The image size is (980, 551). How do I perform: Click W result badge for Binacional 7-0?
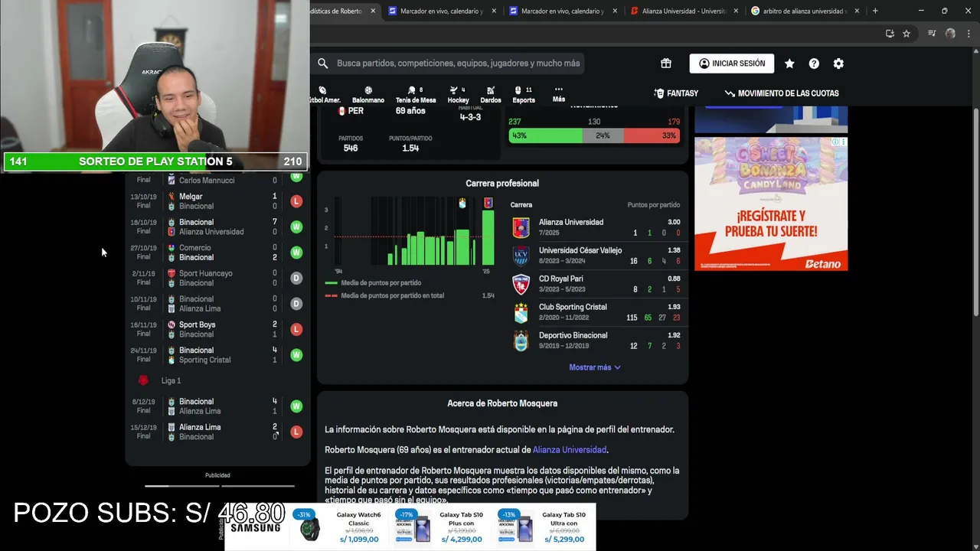(296, 227)
